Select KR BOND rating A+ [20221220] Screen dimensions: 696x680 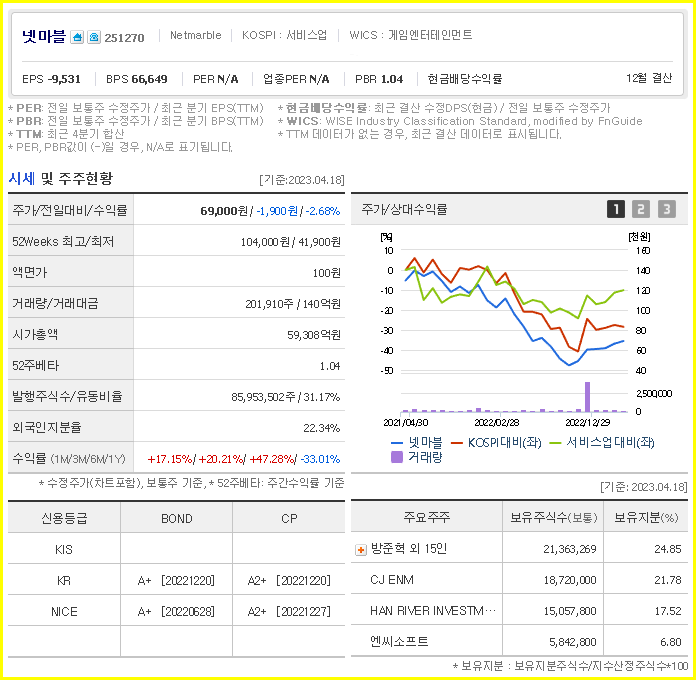click(x=176, y=581)
